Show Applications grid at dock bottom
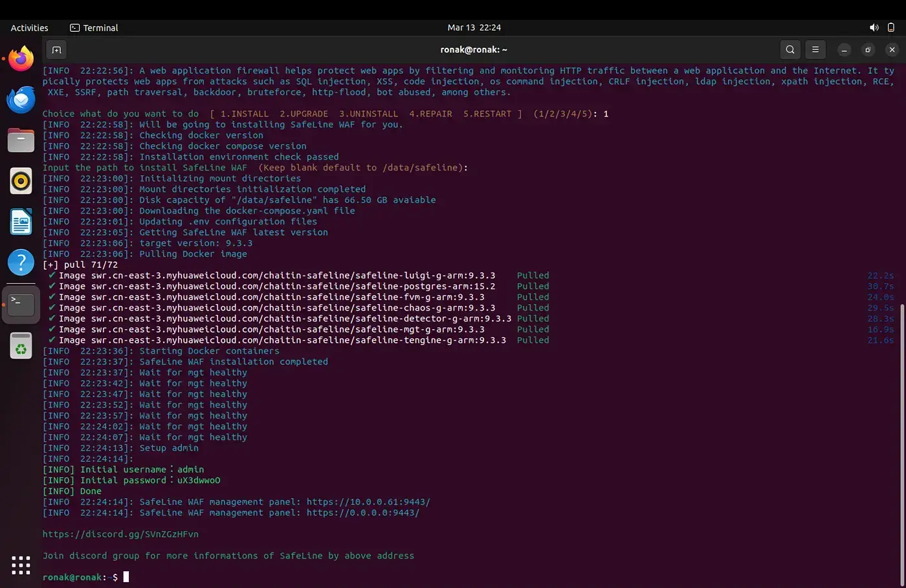Viewport: 906px width, 588px height. click(21, 565)
